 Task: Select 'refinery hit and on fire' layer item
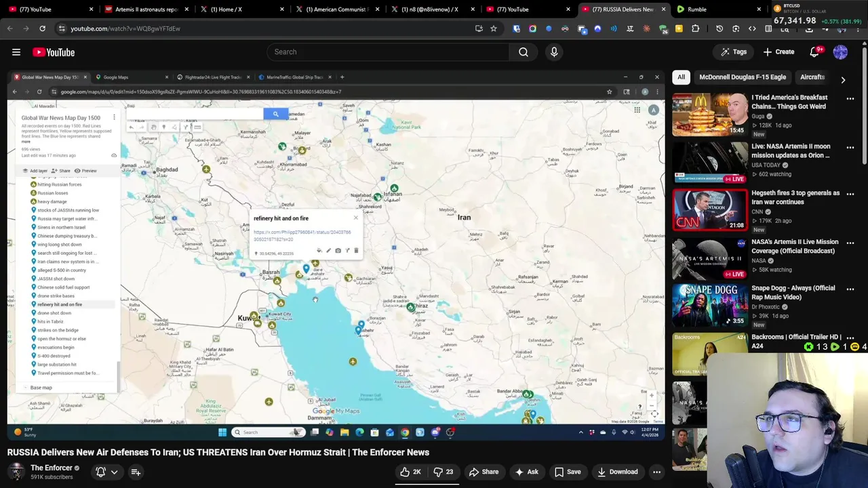[60, 304]
